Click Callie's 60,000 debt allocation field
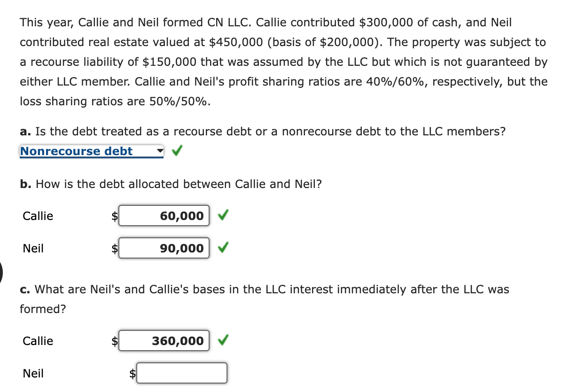The image size is (562, 392). tap(164, 216)
